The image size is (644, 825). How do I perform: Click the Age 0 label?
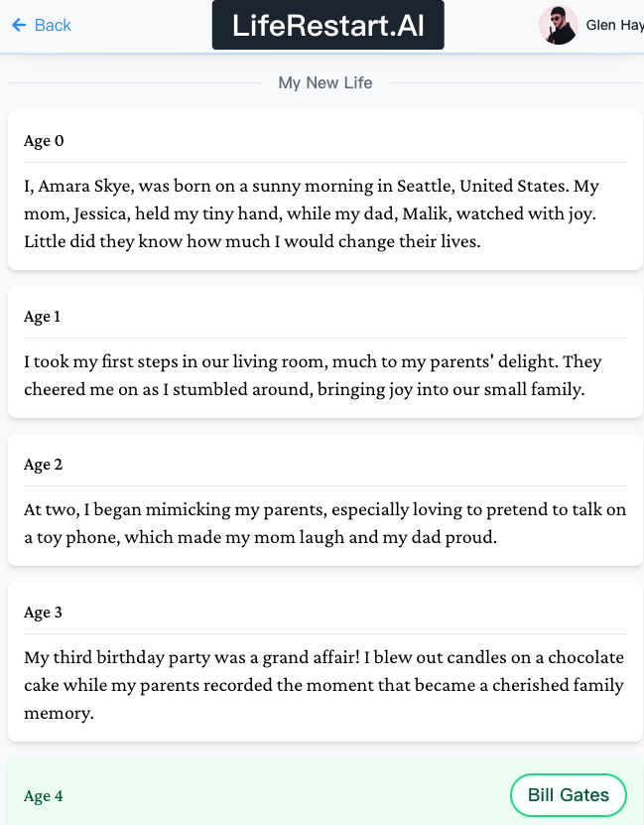click(x=44, y=141)
